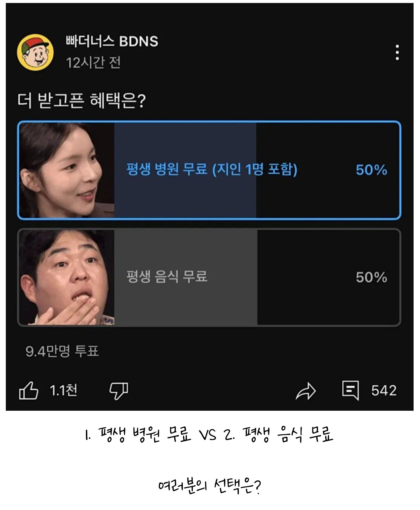Click the gray progress bar of food option
The width and height of the screenshot is (420, 510).
[186, 277]
